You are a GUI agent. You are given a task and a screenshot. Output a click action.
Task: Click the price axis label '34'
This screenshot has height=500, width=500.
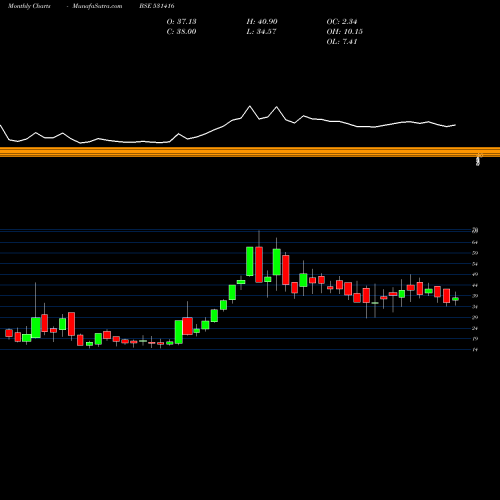(x=475, y=307)
